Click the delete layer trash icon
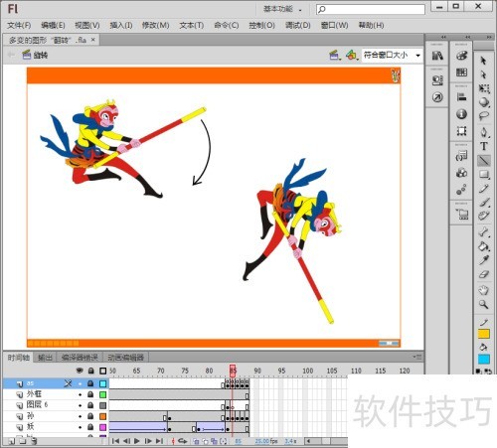 click(34, 441)
